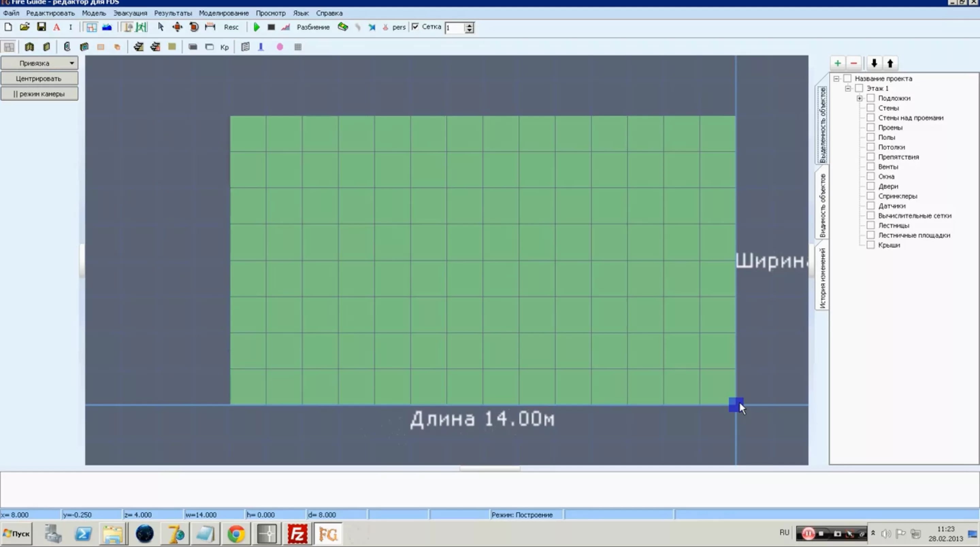Image resolution: width=980 pixels, height=547 pixels.
Task: Click the red letter A toolbar icon
Action: (x=56, y=27)
